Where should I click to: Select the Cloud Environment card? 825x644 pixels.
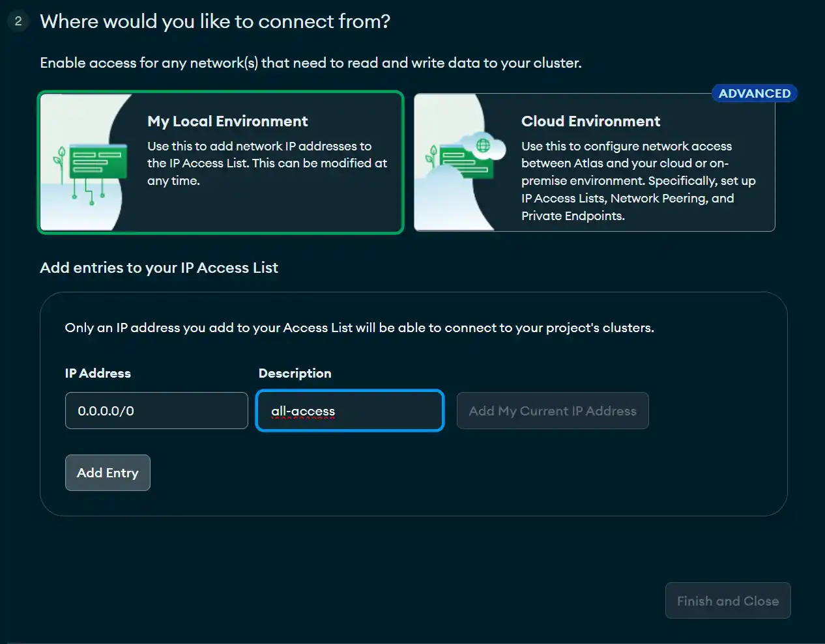(x=594, y=162)
